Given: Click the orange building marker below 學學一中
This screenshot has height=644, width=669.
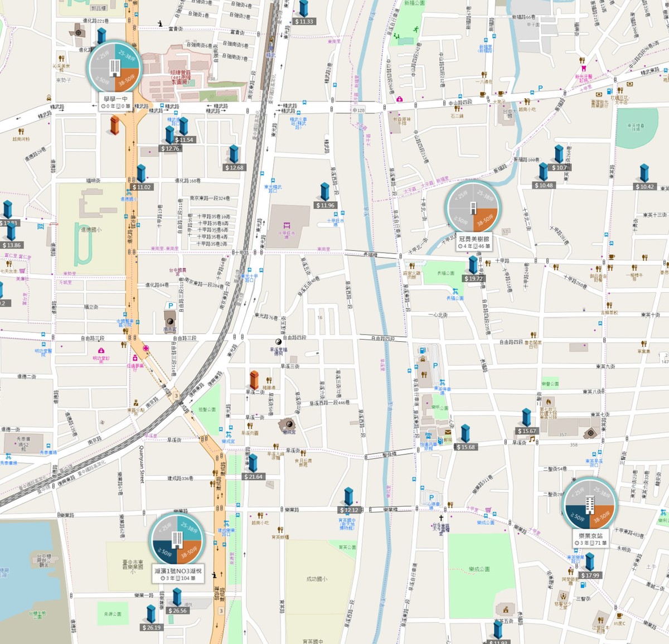Looking at the screenshot, I should coord(115,125).
